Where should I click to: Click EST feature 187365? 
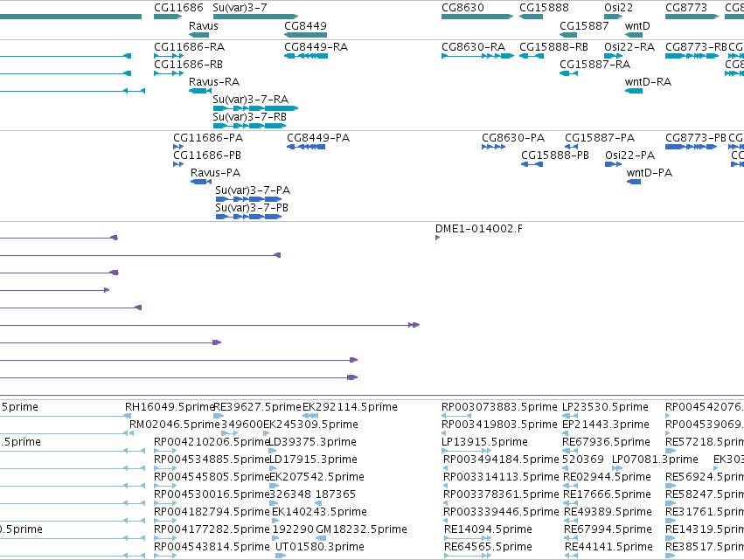[x=336, y=494]
